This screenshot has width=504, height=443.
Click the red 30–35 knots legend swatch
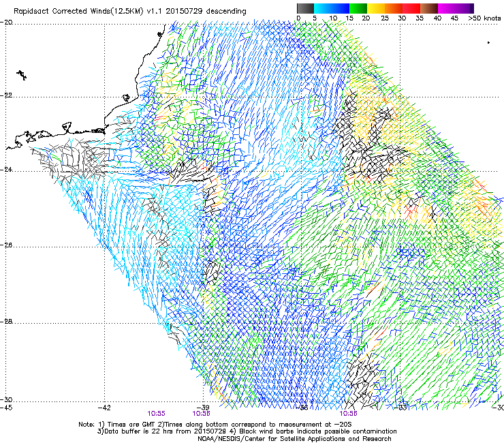(x=411, y=8)
